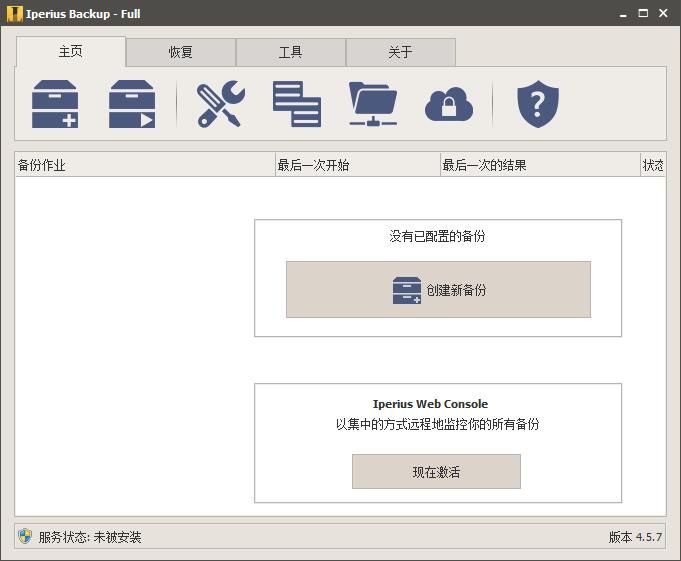681x561 pixels.
Task: Select the 主页 tab
Action: (71, 52)
